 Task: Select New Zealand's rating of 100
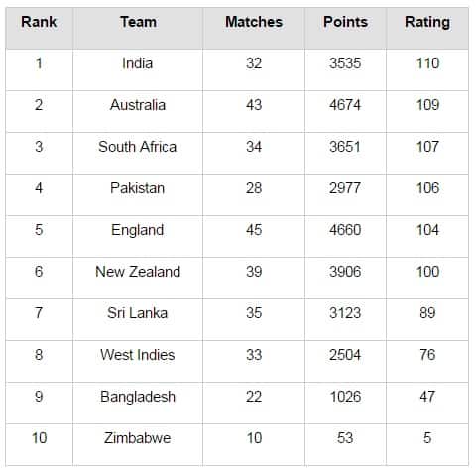tap(427, 272)
